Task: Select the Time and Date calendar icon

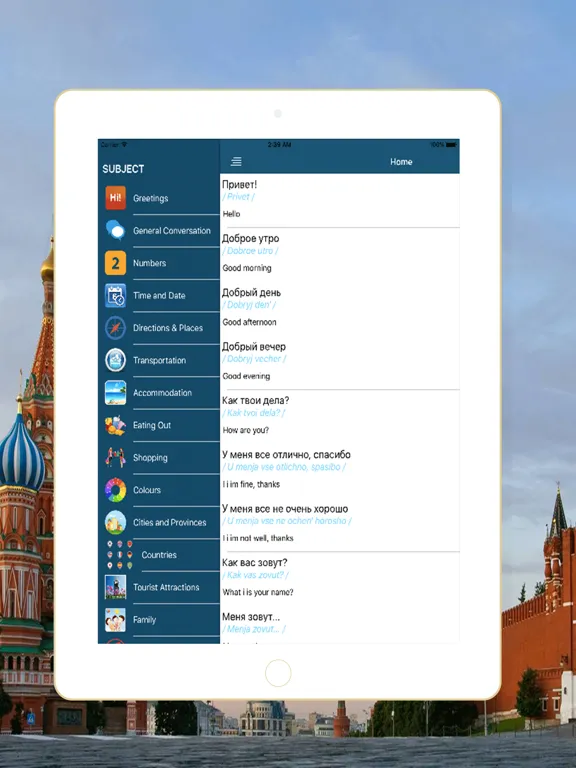Action: point(116,295)
